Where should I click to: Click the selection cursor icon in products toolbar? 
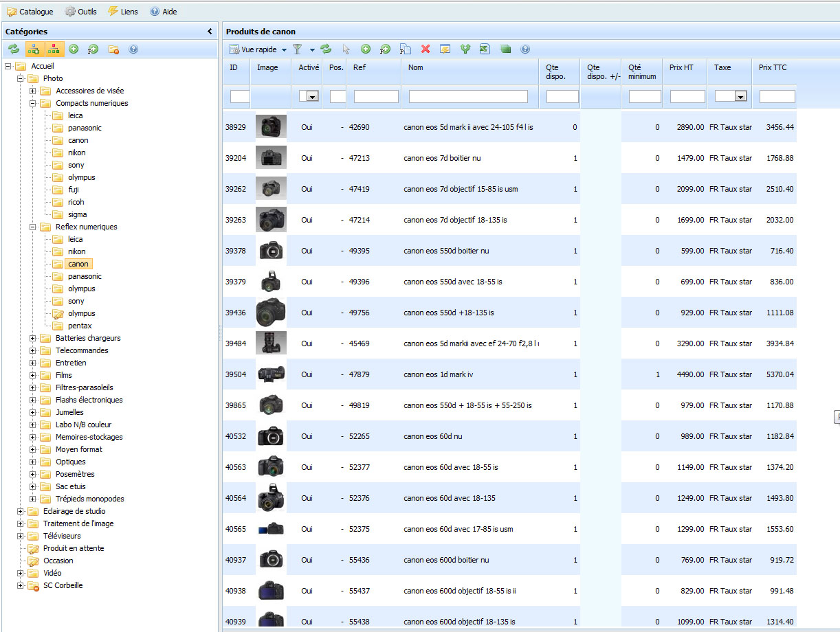346,49
